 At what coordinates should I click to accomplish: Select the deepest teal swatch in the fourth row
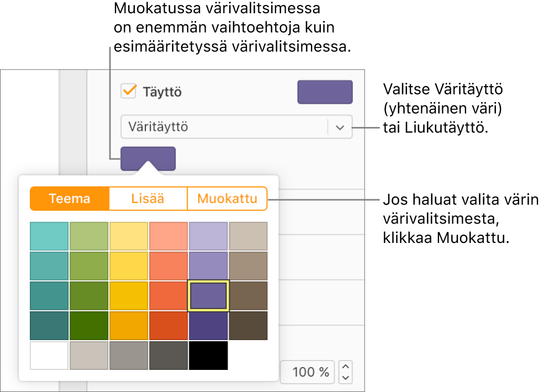pyautogui.click(x=49, y=325)
